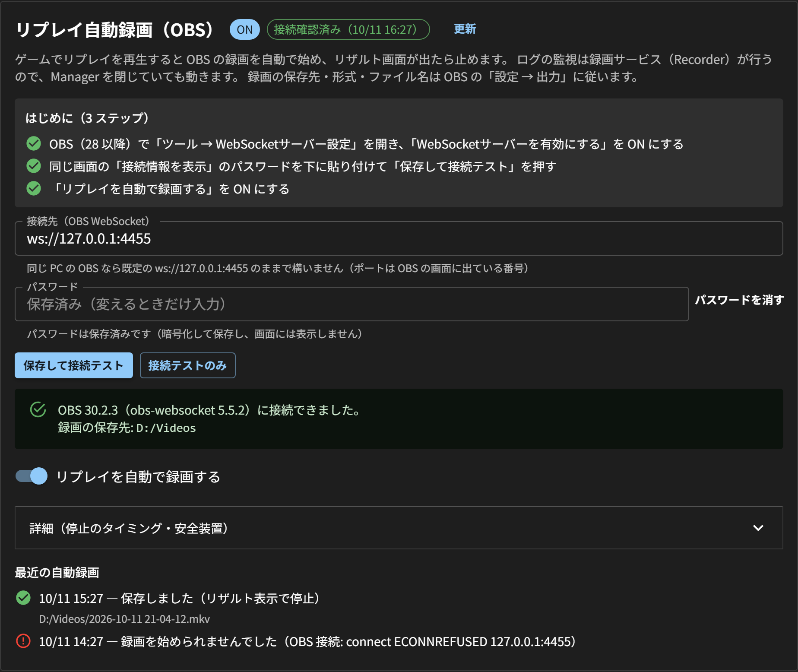Click the title リプレイ自動録画 (OBS)

[114, 30]
